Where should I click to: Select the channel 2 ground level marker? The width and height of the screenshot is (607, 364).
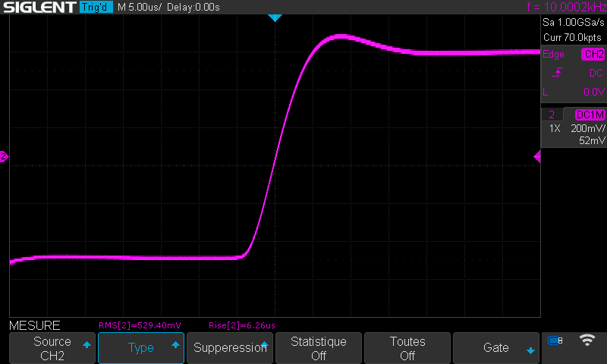4,157
